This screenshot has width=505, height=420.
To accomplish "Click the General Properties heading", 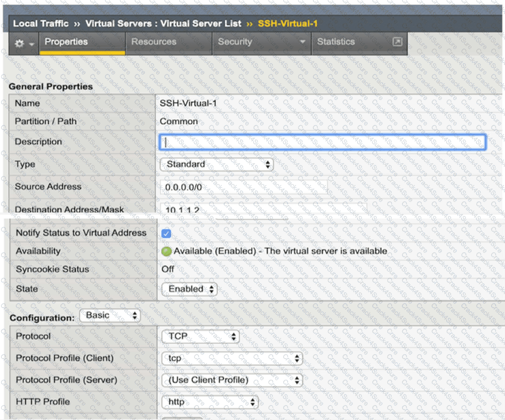I will [x=50, y=87].
